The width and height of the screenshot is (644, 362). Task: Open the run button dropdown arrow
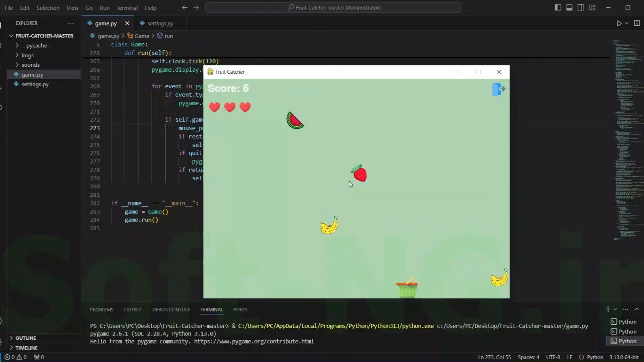click(627, 23)
